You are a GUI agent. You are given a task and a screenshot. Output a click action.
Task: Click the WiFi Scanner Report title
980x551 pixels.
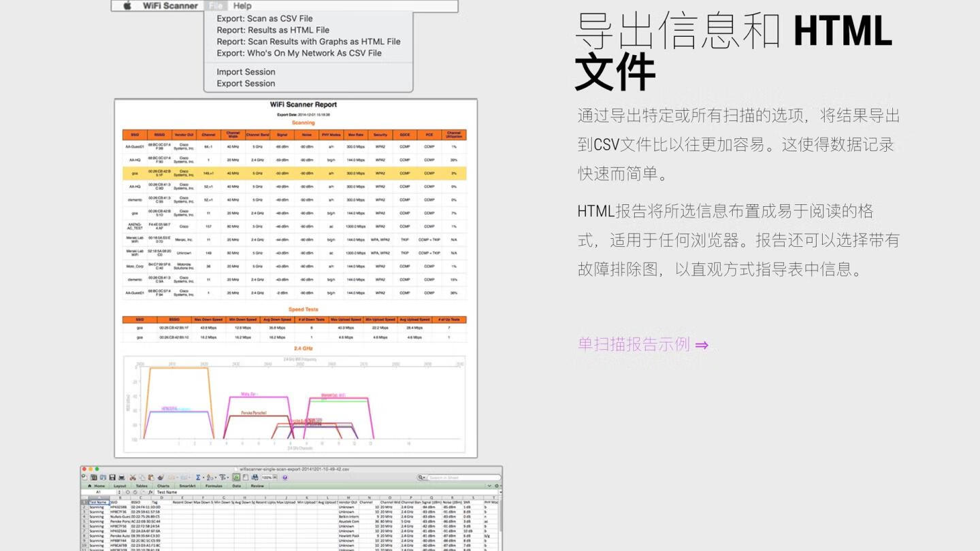click(x=304, y=105)
